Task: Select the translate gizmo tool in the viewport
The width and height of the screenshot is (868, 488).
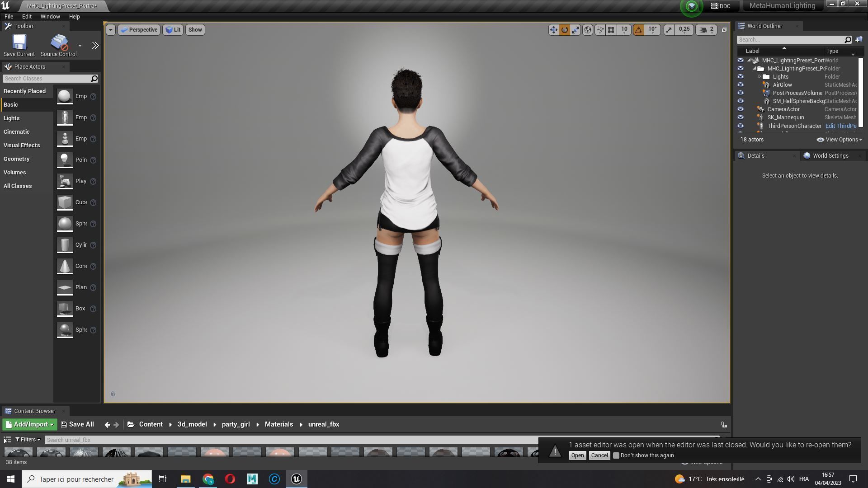Action: (553, 30)
